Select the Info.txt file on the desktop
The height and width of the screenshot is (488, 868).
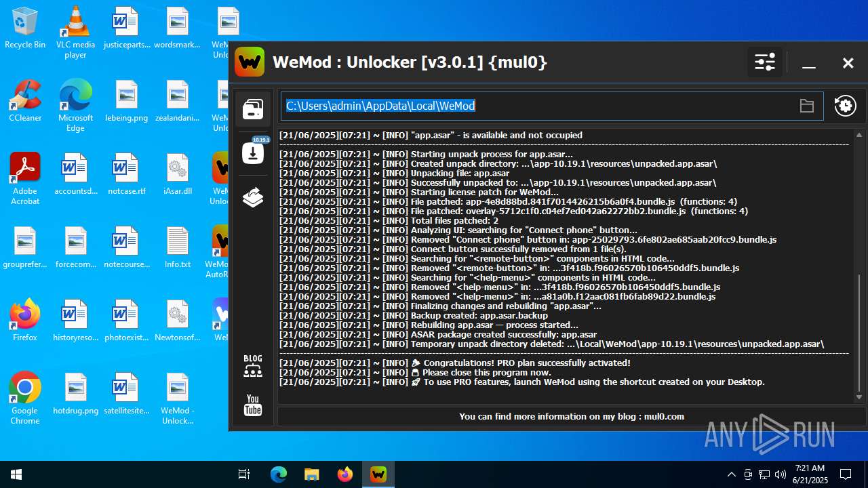point(177,247)
